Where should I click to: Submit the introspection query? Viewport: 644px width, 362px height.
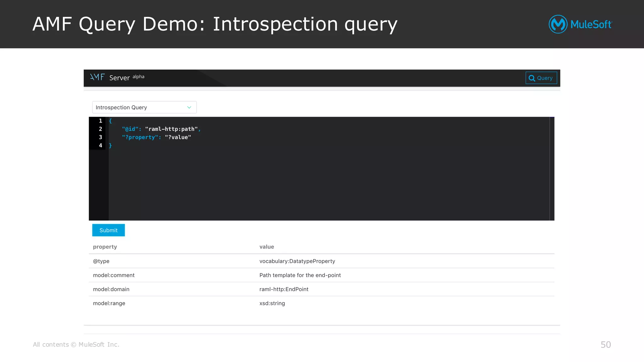tap(108, 230)
